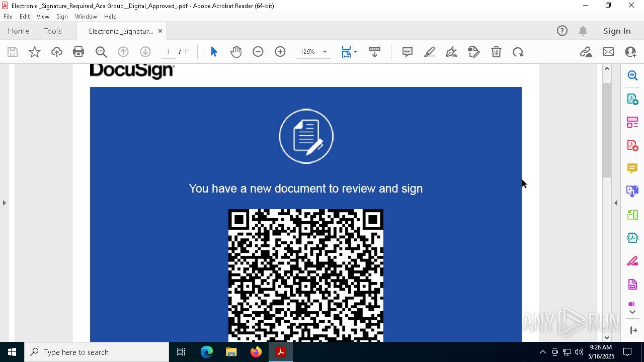This screenshot has height=362, width=644.
Task: Open the Windows Start menu
Action: click(x=12, y=352)
